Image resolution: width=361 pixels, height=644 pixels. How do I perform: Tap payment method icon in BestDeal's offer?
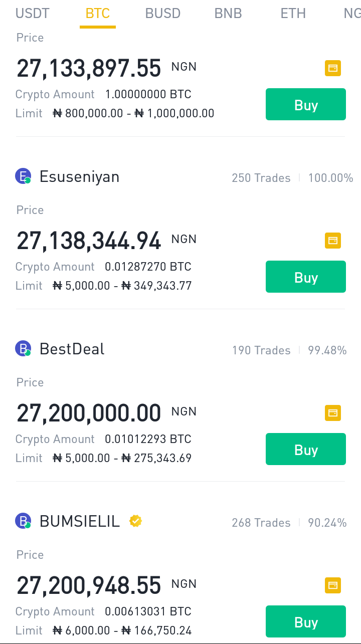tap(332, 413)
